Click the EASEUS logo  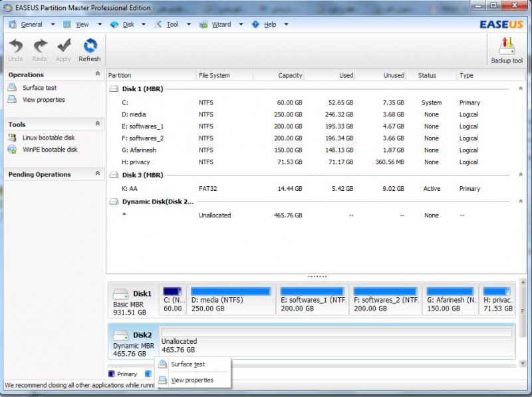[x=501, y=25]
